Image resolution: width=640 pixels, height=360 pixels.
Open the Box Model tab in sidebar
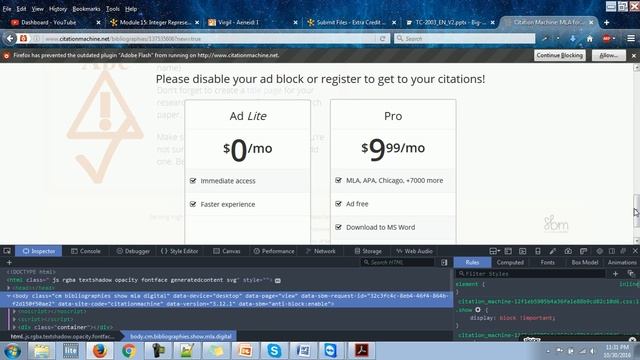coord(585,262)
